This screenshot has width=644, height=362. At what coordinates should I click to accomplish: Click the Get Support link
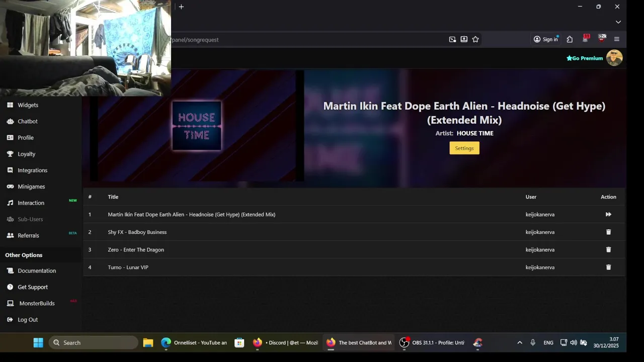[x=33, y=287]
